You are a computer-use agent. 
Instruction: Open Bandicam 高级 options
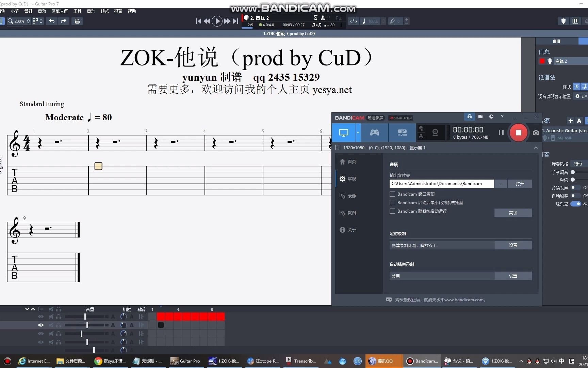(x=513, y=213)
